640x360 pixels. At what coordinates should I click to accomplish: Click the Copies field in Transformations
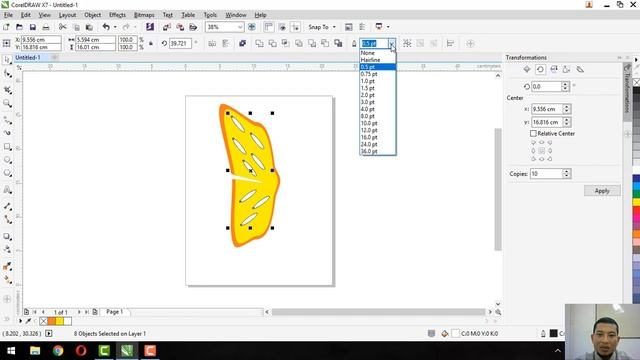[546, 174]
